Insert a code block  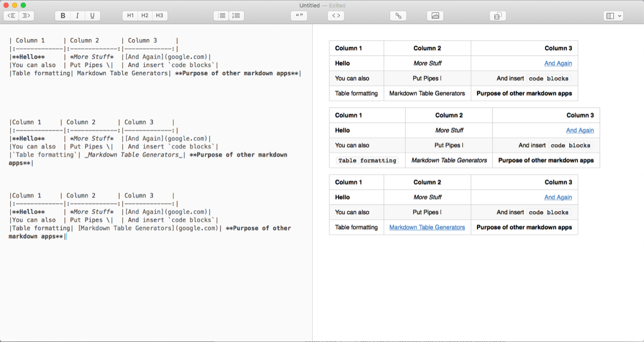[x=336, y=16]
